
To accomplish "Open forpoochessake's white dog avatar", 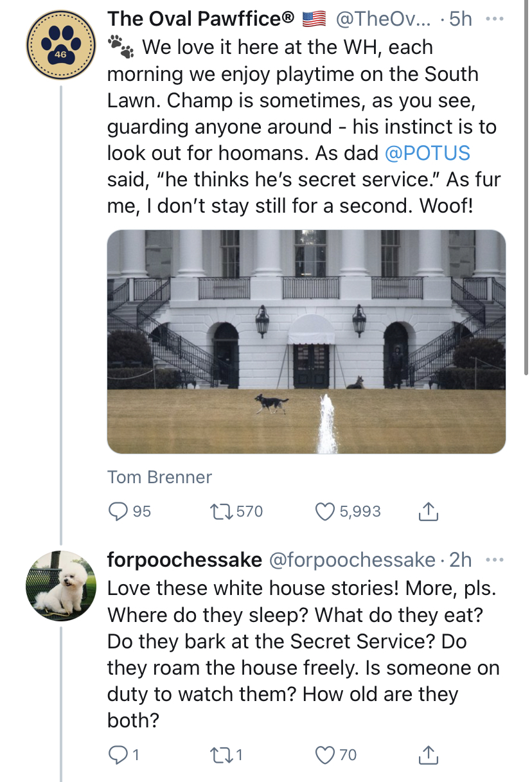I will coord(62,585).
